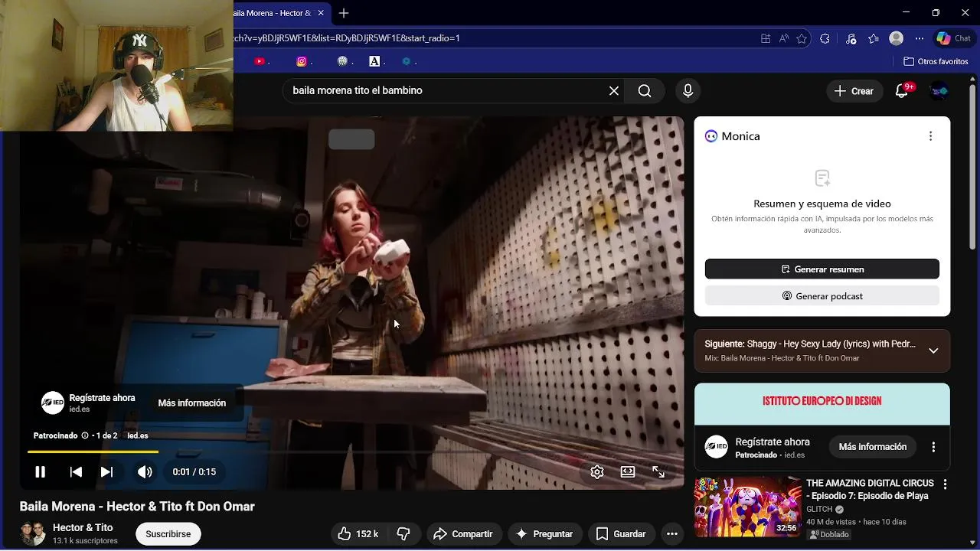Click the video progress bar

[x=351, y=452]
